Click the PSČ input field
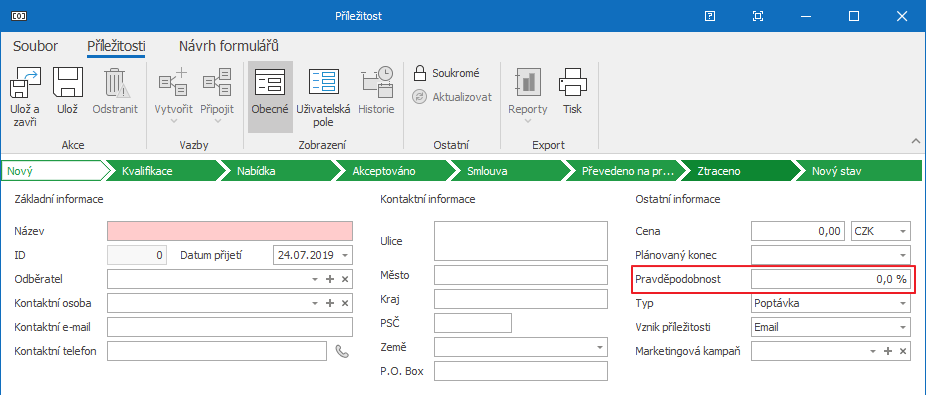926x395 pixels. click(472, 323)
